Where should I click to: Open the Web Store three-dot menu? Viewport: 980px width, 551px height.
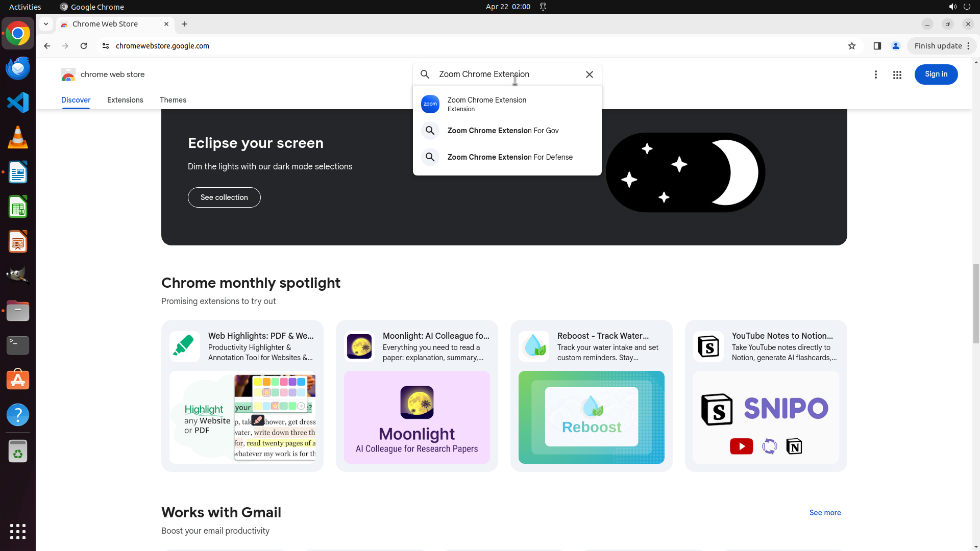(875, 75)
